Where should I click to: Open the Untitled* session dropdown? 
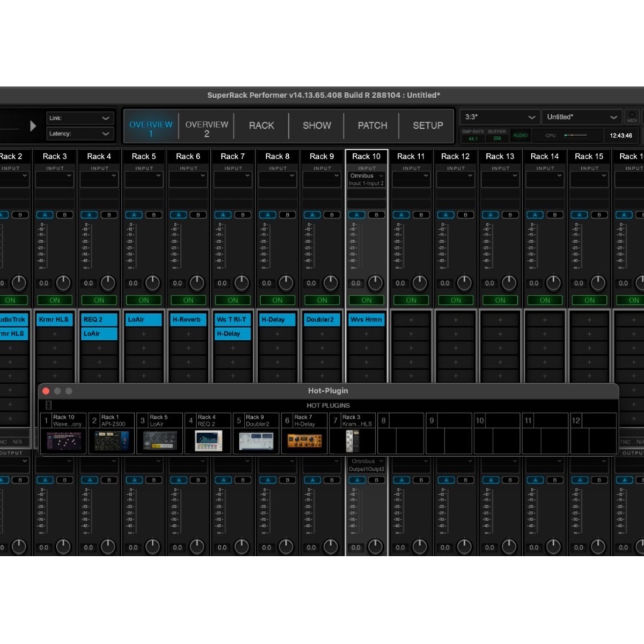click(x=582, y=117)
